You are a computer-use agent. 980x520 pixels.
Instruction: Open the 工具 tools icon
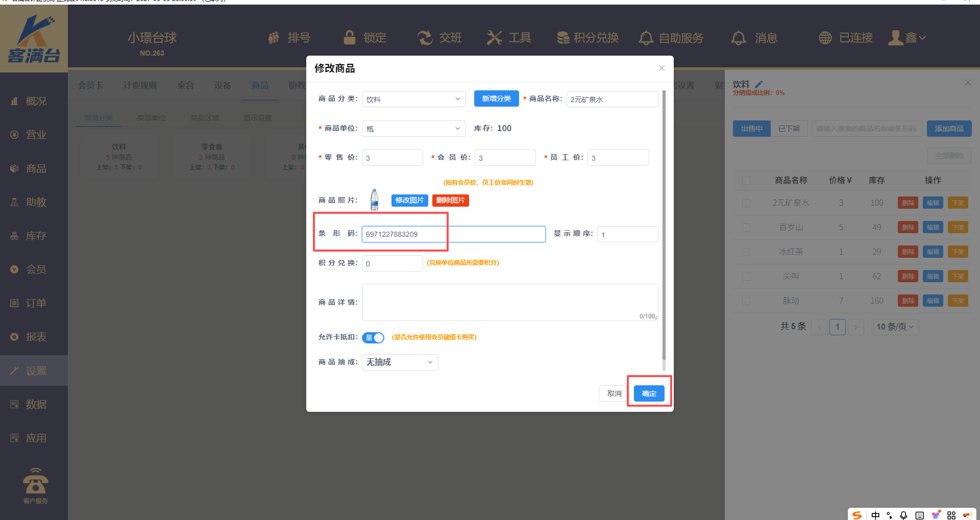click(x=494, y=38)
